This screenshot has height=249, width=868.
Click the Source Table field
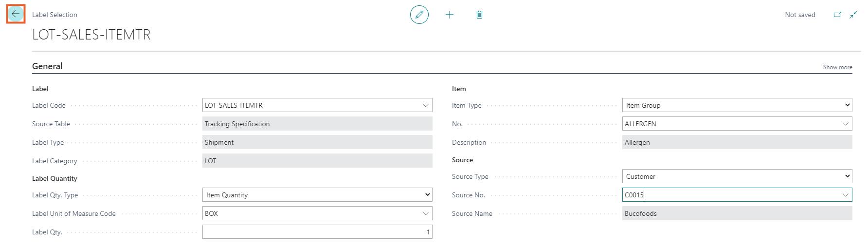(316, 124)
